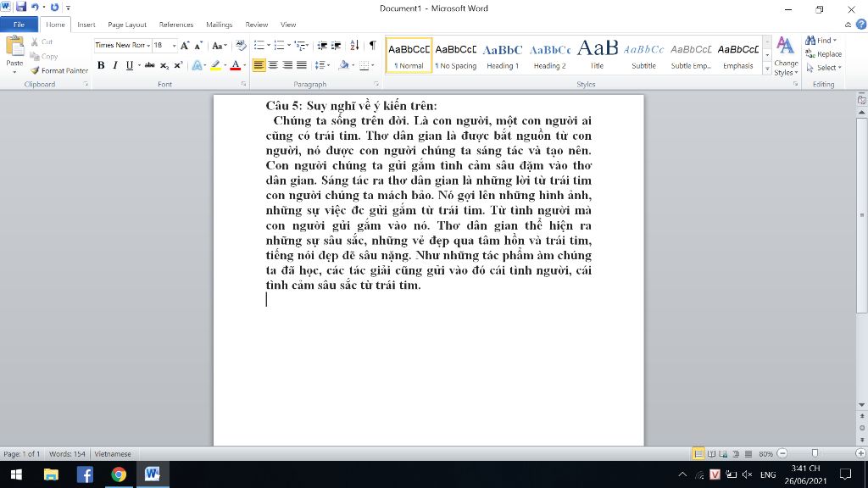868x488 pixels.
Task: Click the Redo icon in quick access toolbar
Action: point(54,7)
